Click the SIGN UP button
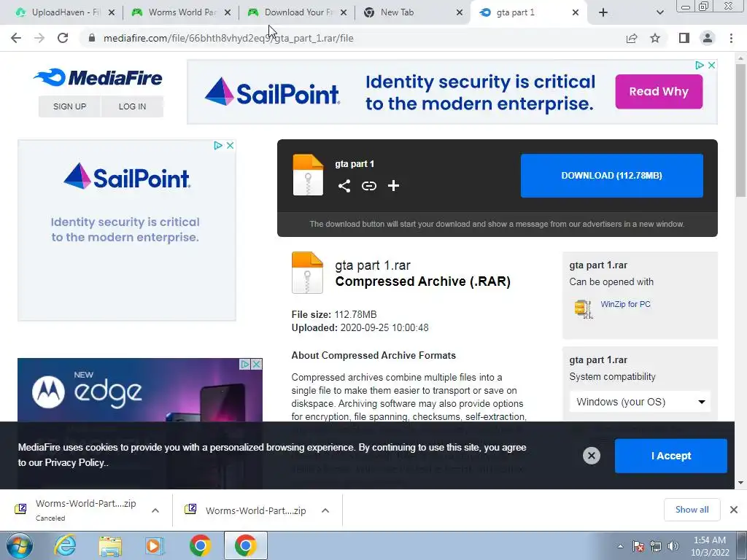The width and height of the screenshot is (747, 560). (x=69, y=106)
